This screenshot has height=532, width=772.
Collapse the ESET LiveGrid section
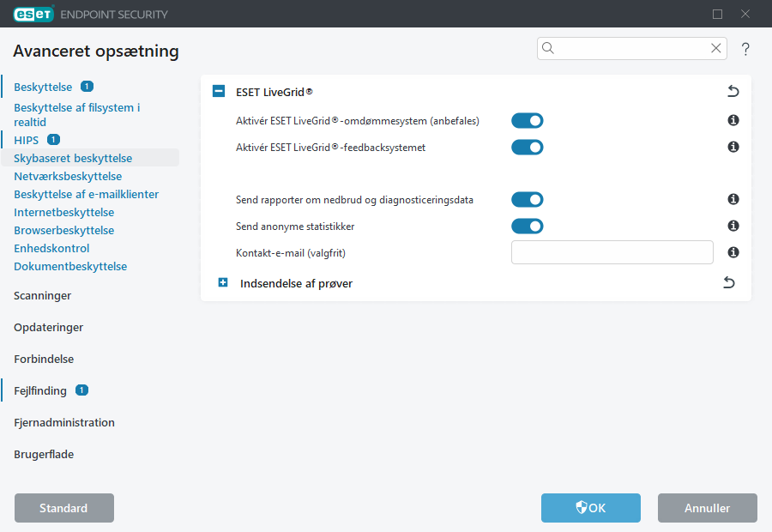coord(219,91)
